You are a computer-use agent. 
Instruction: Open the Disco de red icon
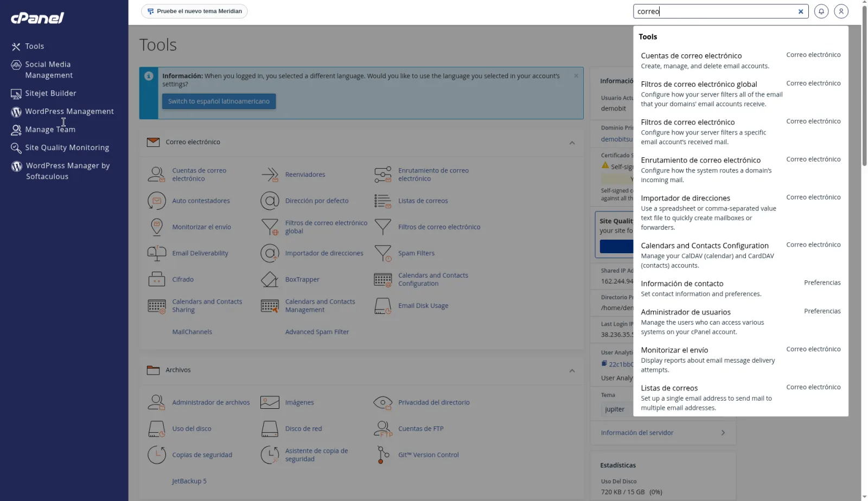pyautogui.click(x=270, y=428)
